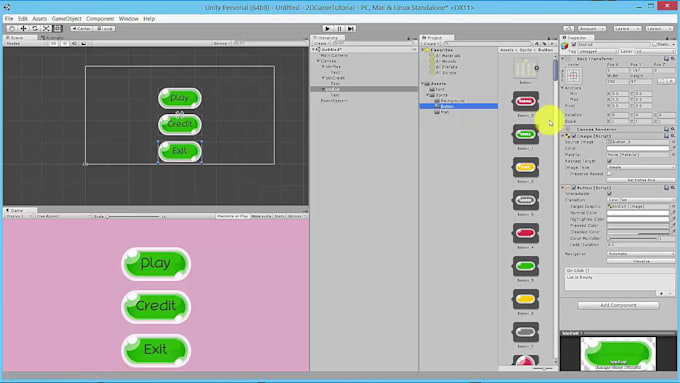Select the Background folder
The width and height of the screenshot is (680, 383).
point(449,101)
